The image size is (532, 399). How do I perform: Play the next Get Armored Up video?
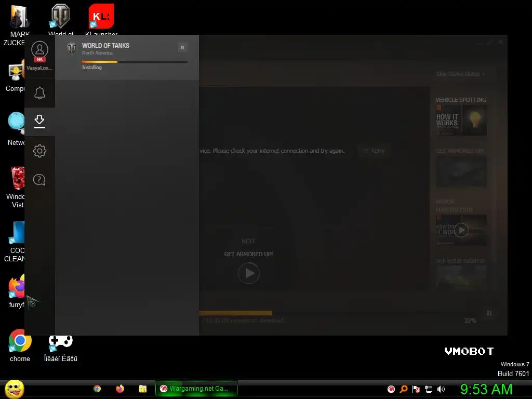coord(249,273)
